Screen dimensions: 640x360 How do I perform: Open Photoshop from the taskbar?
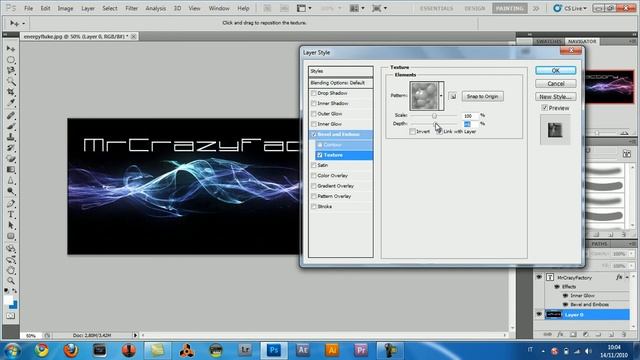pyautogui.click(x=274, y=350)
